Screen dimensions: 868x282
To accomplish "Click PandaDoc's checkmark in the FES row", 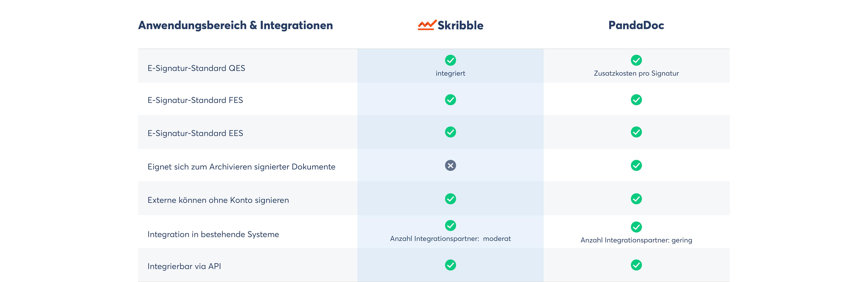I will tap(636, 100).
